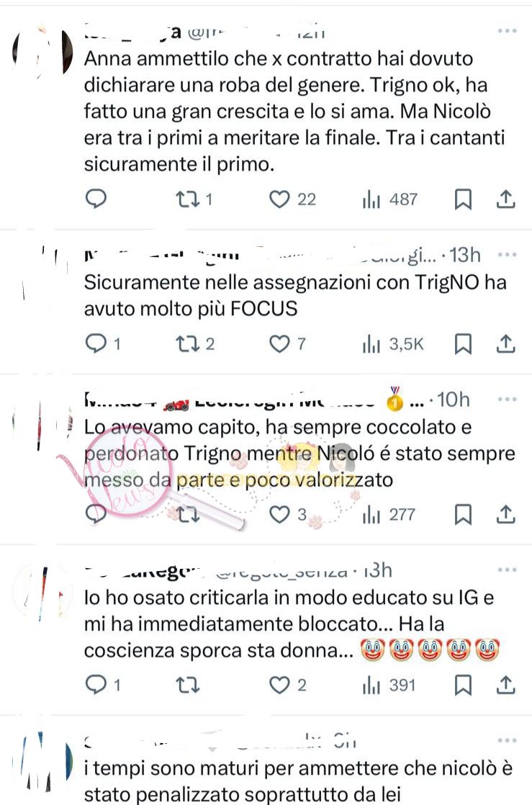Open more options on the last tweet
Screen dimensions: 532x805
pos(507,740)
